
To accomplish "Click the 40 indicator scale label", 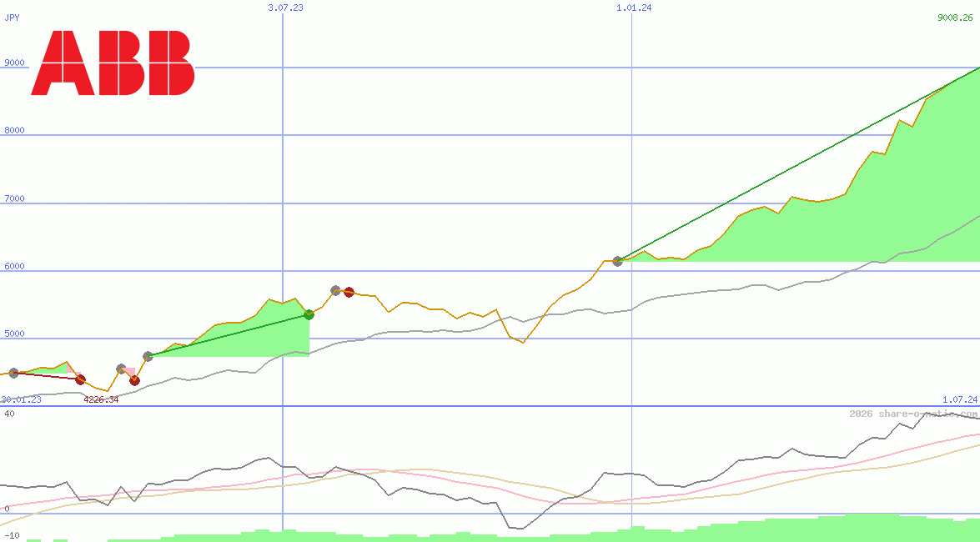I will (8, 413).
